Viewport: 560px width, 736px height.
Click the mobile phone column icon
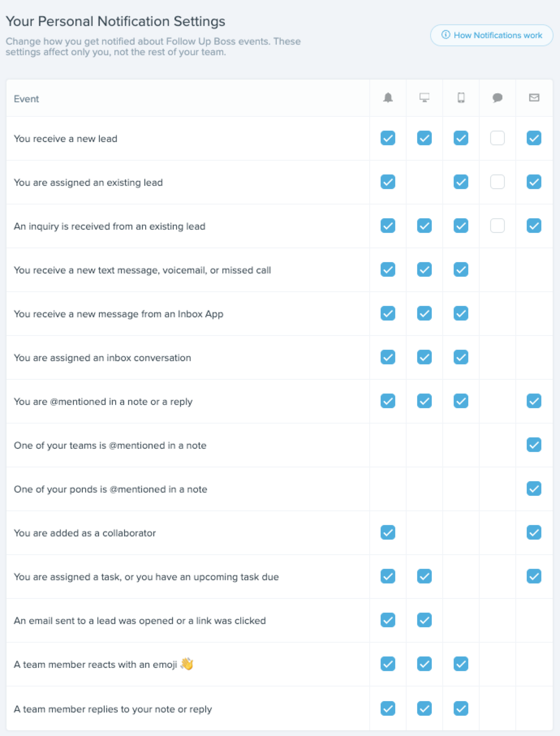[x=461, y=98]
